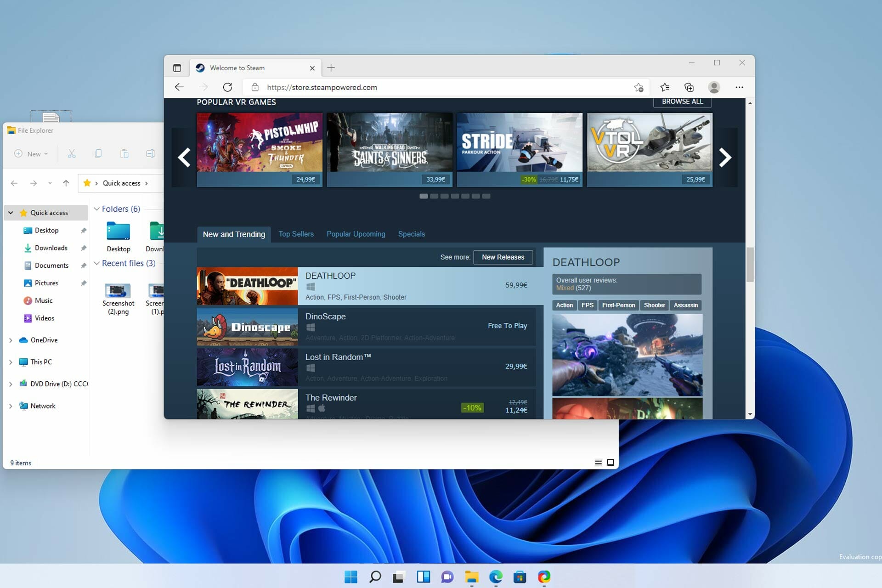Click the Copy icon in File Explorer
882x588 pixels.
(98, 154)
